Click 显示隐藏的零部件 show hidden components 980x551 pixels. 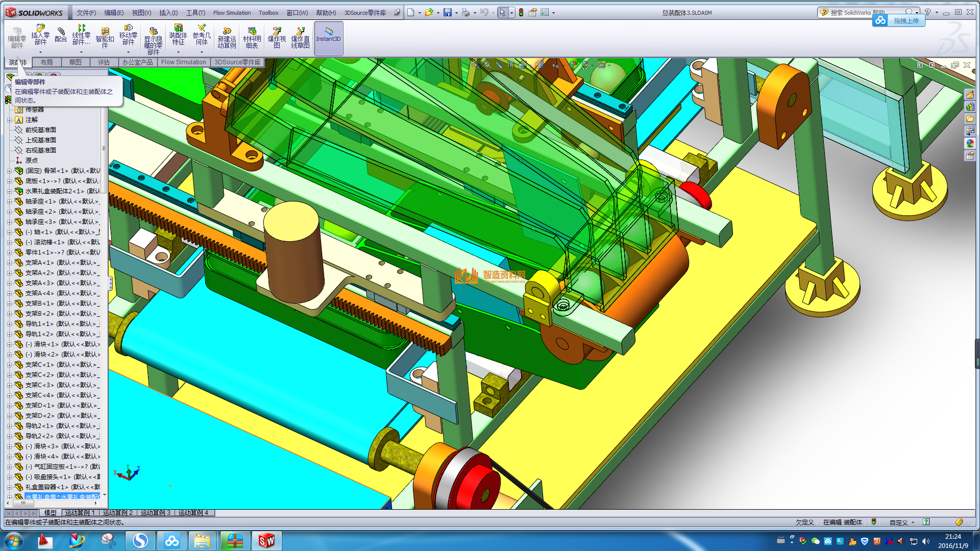coord(153,41)
